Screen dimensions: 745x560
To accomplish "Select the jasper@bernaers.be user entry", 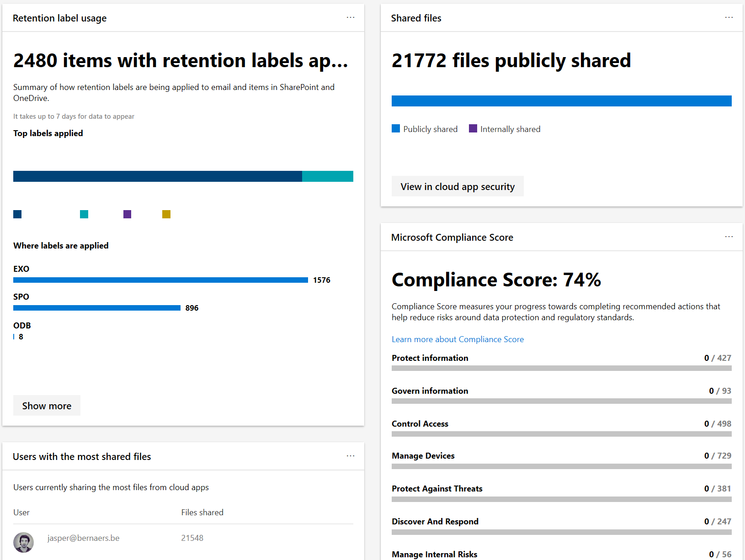I will 83,538.
